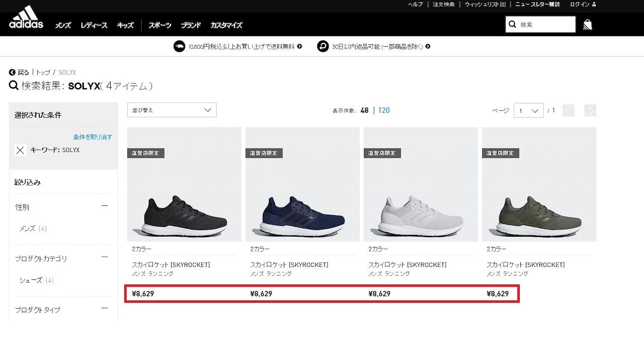Collapse the プロダクトカテゴリ filter section
The width and height of the screenshot is (644, 358).
[105, 257]
